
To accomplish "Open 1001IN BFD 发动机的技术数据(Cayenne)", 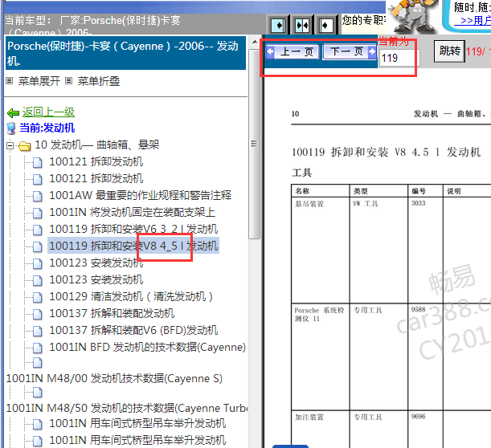I will pyautogui.click(x=148, y=348).
